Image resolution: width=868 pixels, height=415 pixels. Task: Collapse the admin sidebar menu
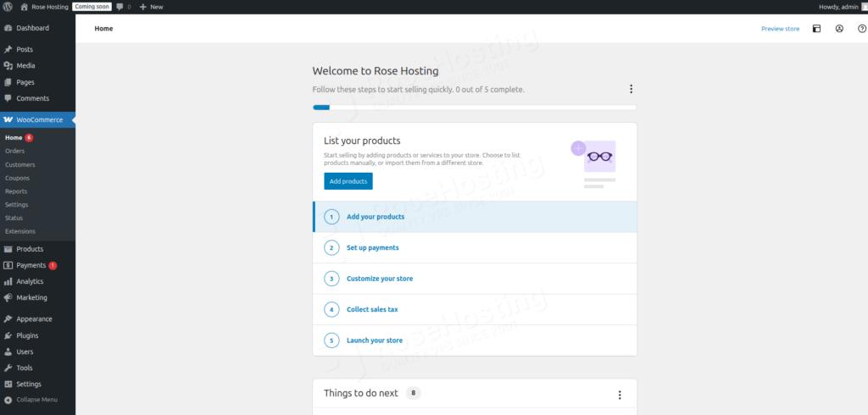31,400
